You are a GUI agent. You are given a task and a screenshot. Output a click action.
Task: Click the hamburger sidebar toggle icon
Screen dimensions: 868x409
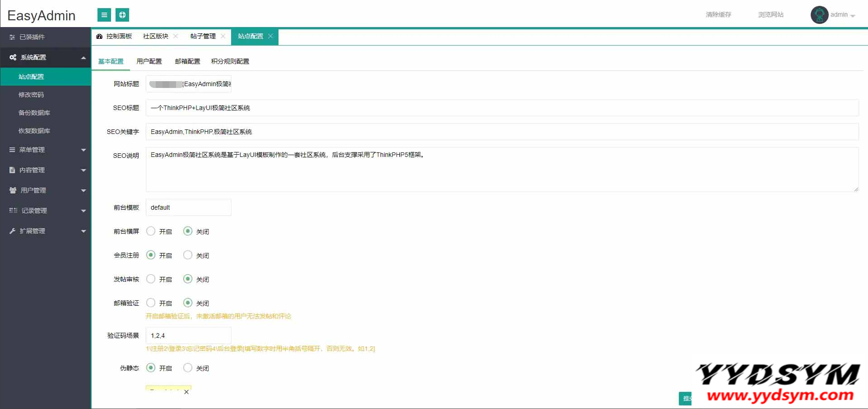104,15
